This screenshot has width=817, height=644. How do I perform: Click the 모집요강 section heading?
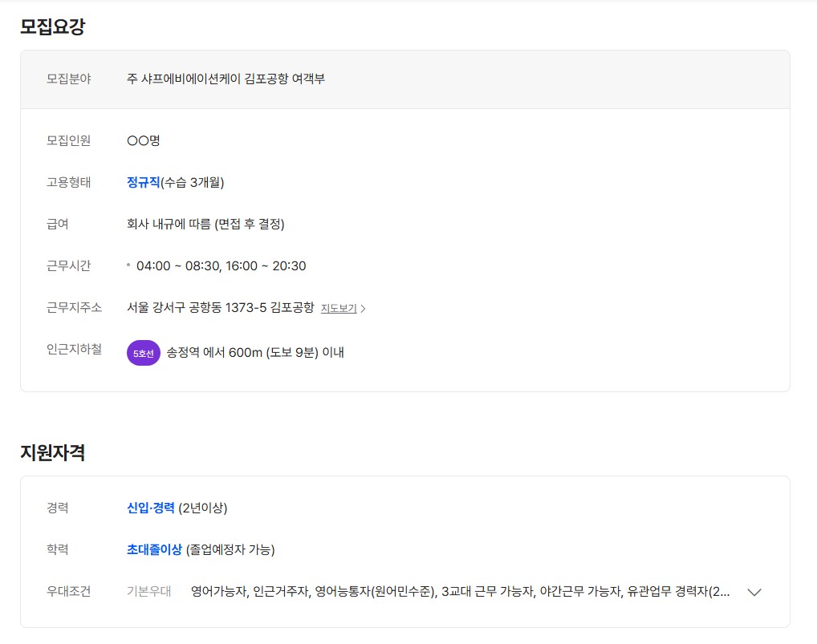(x=52, y=26)
